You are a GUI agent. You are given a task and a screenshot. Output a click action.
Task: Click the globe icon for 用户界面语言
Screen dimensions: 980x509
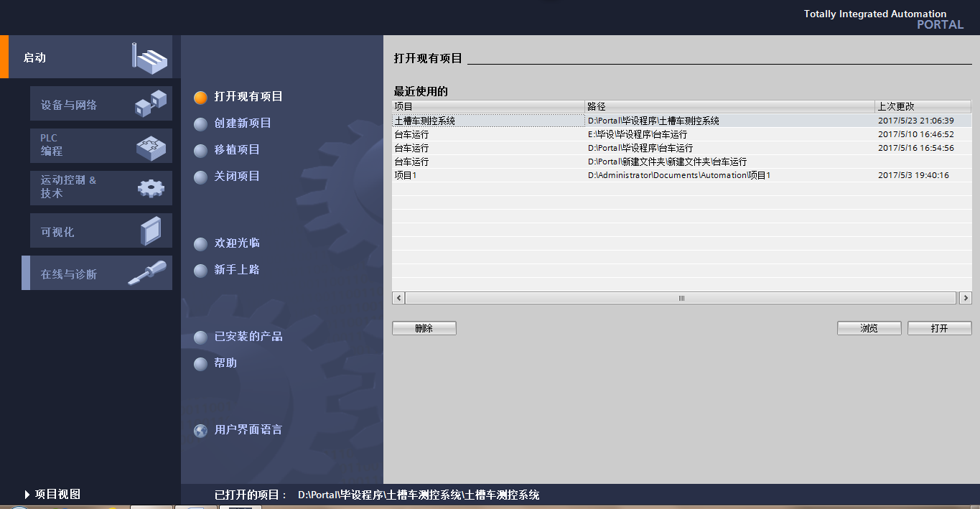(x=201, y=431)
